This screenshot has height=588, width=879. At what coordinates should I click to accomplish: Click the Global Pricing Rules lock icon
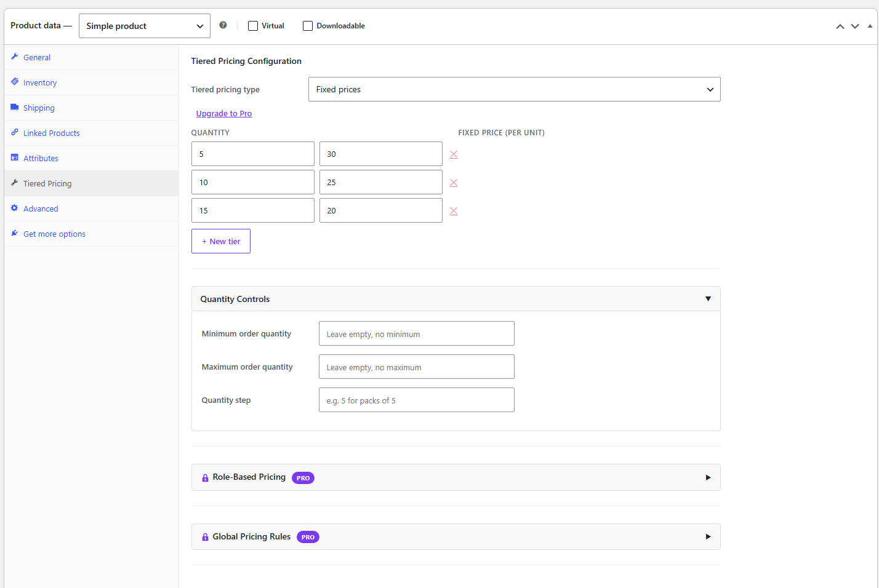205,537
